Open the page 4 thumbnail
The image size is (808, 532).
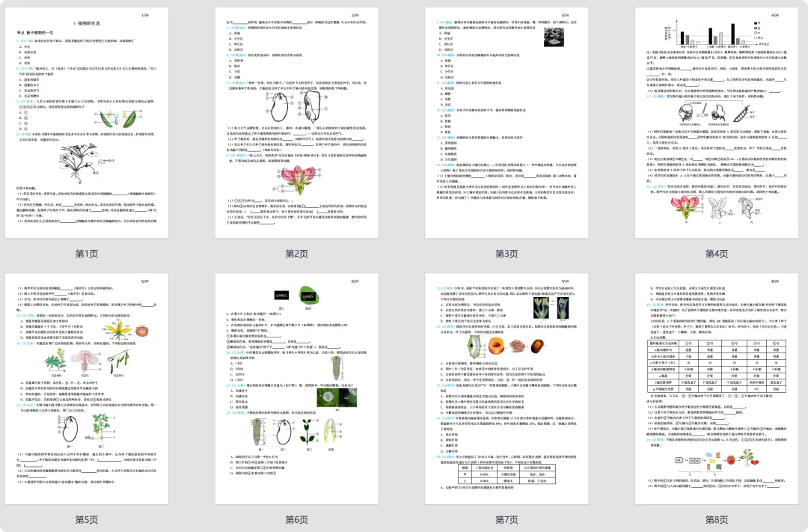717,123
